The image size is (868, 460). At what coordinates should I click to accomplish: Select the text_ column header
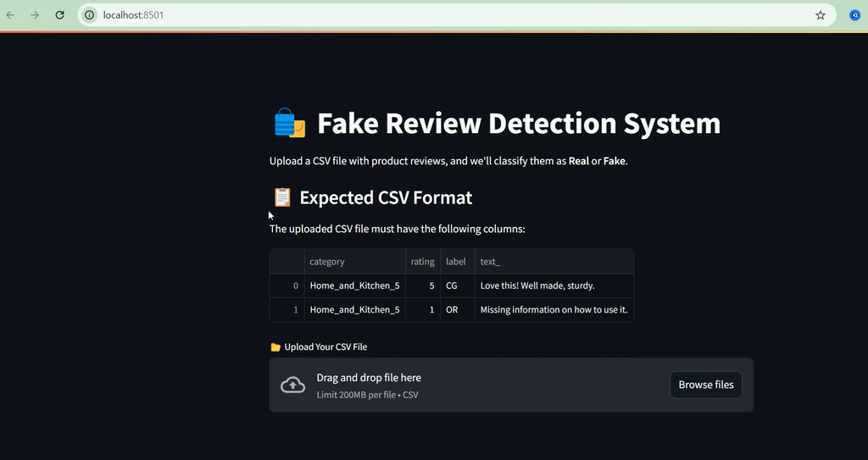point(554,261)
